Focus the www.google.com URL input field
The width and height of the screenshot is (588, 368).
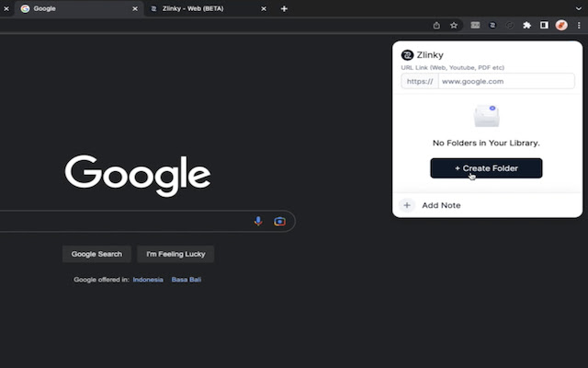pyautogui.click(x=506, y=81)
